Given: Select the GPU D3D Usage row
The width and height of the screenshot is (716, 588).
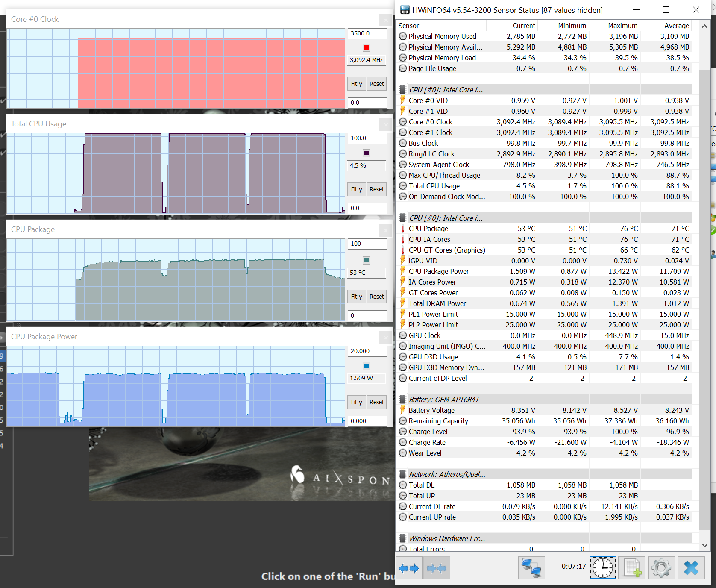Looking at the screenshot, I should click(x=544, y=357).
